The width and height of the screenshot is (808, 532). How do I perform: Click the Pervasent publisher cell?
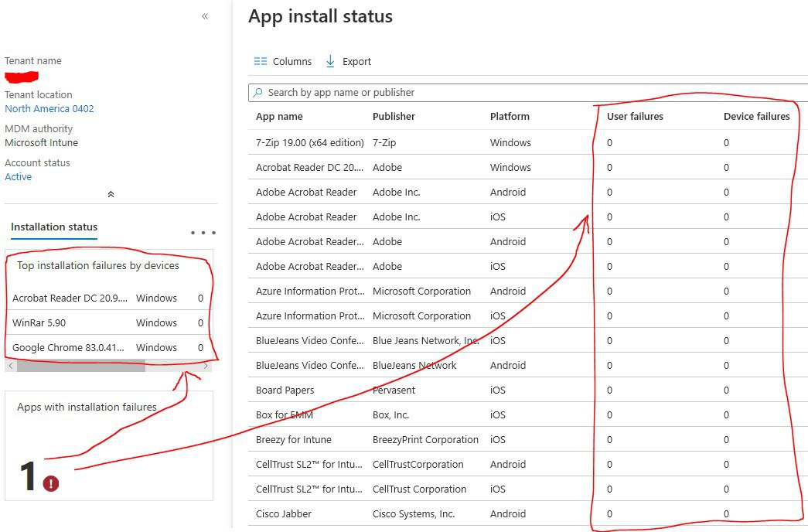394,390
